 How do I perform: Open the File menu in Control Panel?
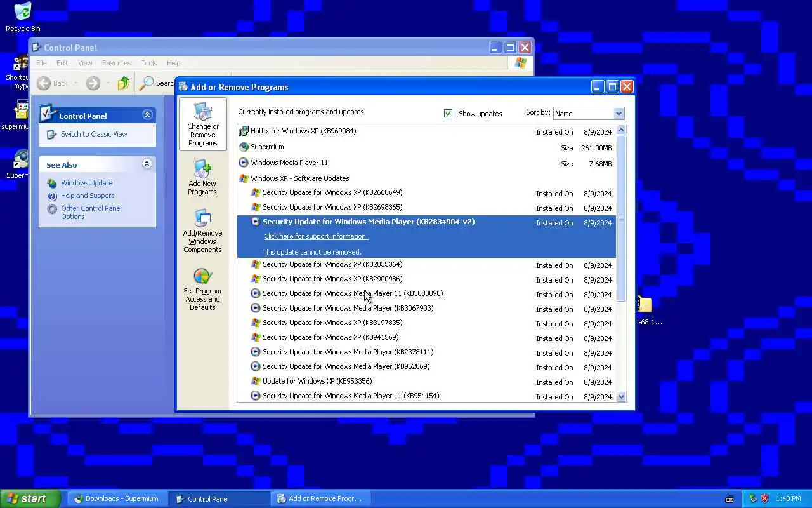(41, 63)
